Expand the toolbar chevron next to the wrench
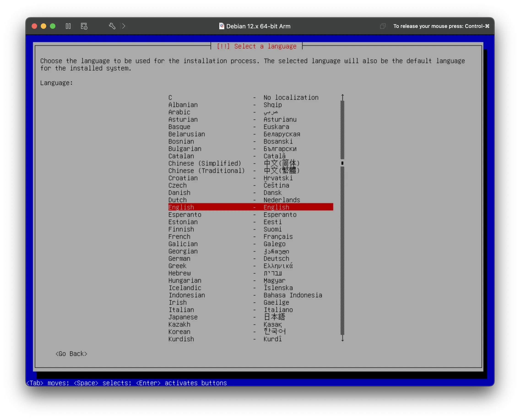 point(124,26)
